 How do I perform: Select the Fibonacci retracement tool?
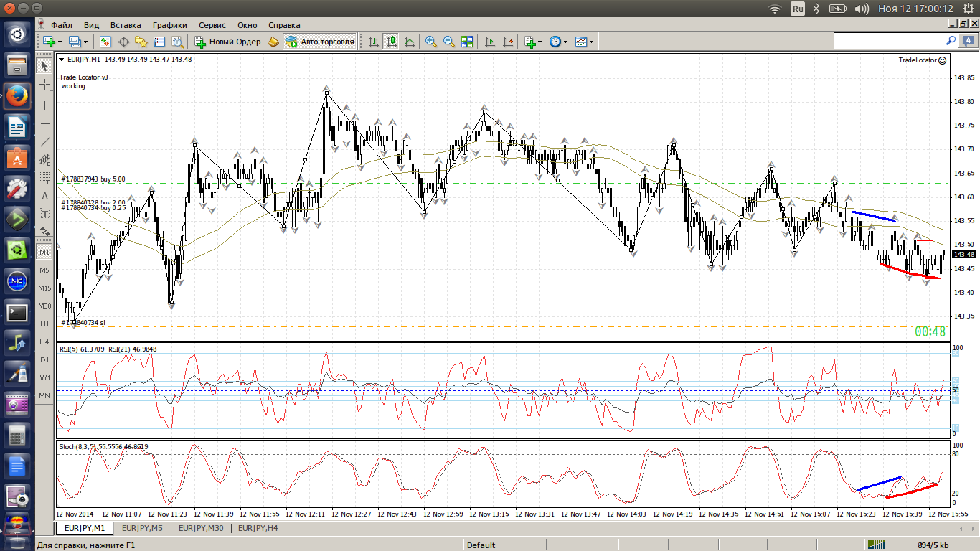(x=45, y=176)
